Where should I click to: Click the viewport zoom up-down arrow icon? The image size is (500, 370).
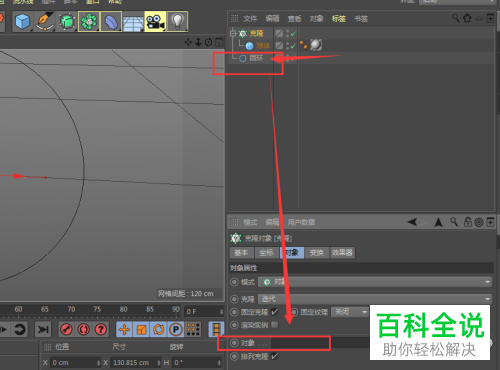pyautogui.click(x=198, y=42)
